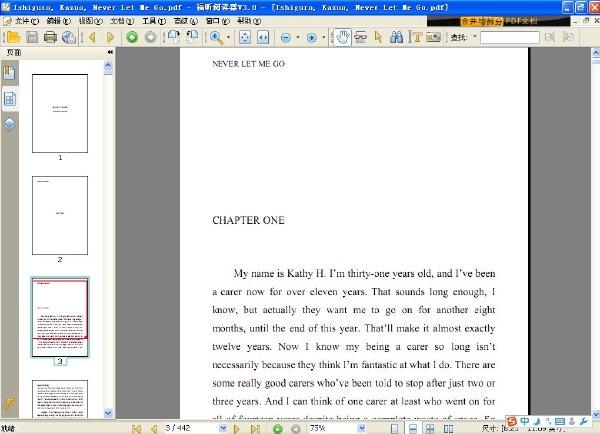Click the merge and split PDF banner
The image size is (600, 434).
point(499,21)
